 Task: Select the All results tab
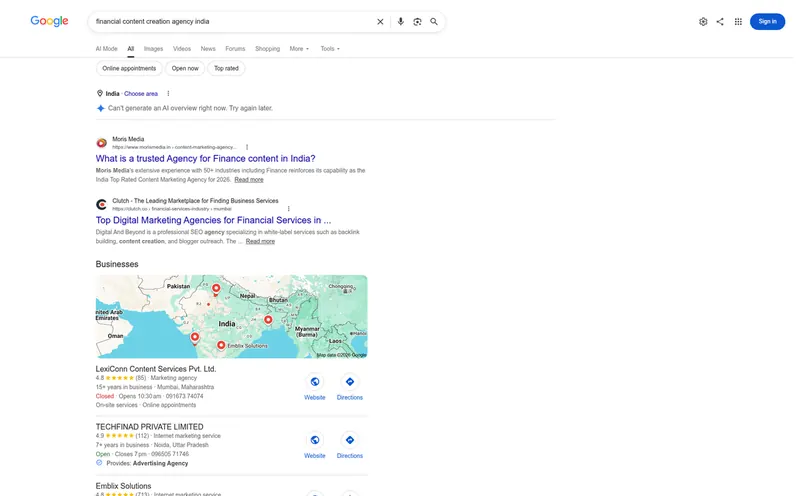[x=131, y=48]
